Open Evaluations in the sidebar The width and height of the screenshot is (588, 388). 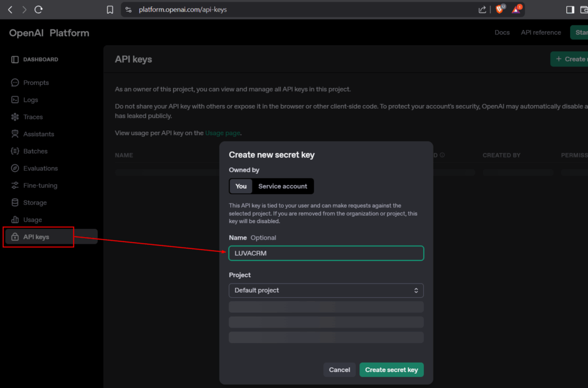(41, 168)
